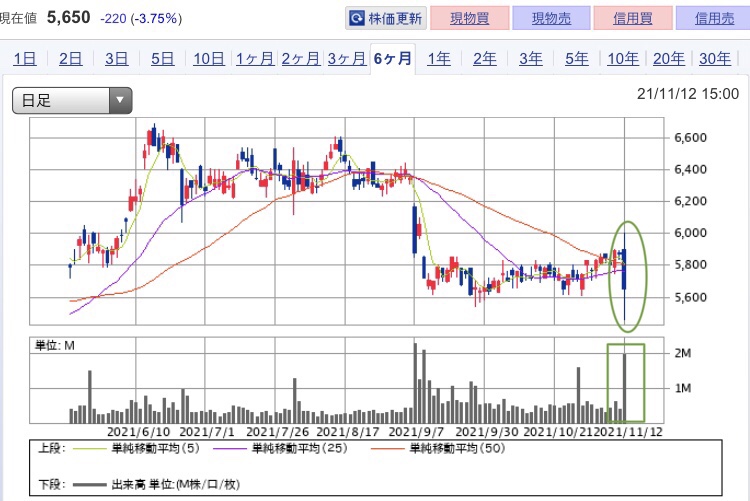The height and width of the screenshot is (501, 750).
Task: Switch chart range to 1年
Action: pos(439,59)
